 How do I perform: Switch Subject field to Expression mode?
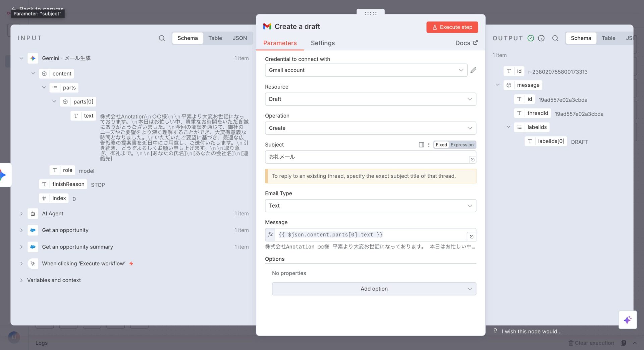[462, 145]
